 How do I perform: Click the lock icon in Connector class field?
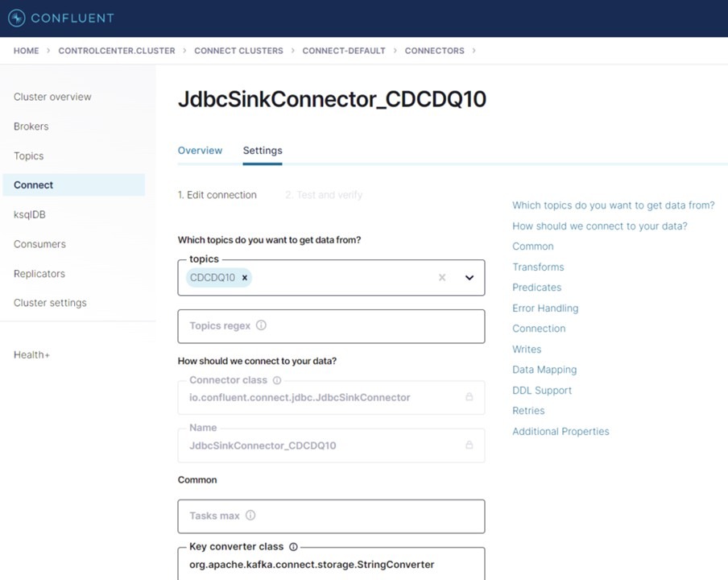point(469,397)
